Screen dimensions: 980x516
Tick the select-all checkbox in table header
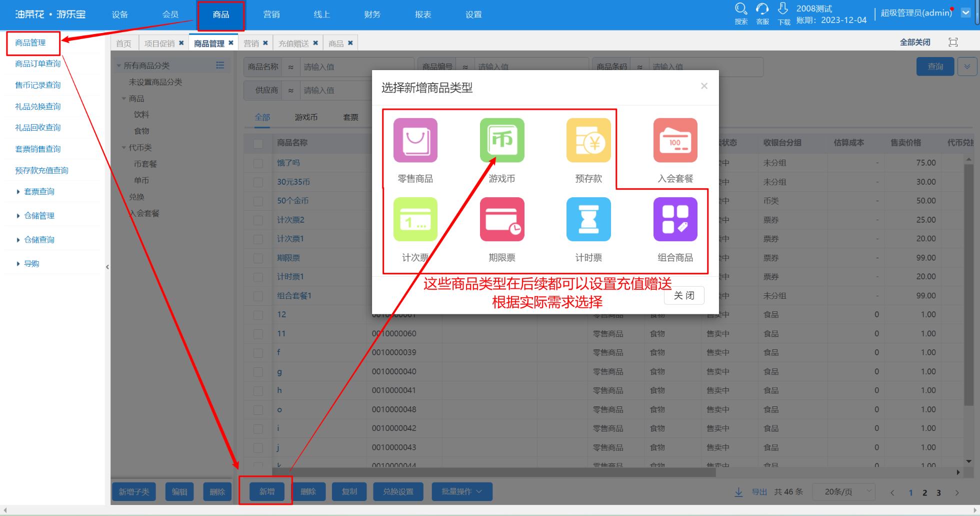pyautogui.click(x=258, y=144)
